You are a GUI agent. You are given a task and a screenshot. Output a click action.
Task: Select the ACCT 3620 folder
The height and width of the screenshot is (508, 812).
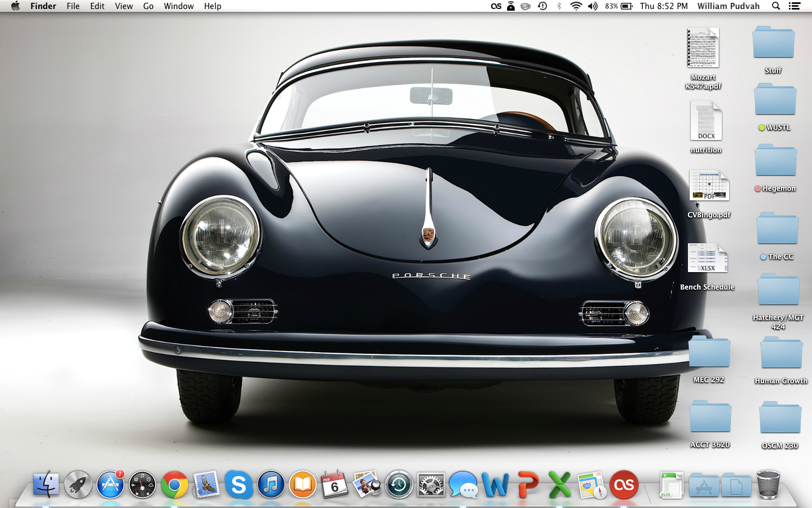pyautogui.click(x=710, y=417)
